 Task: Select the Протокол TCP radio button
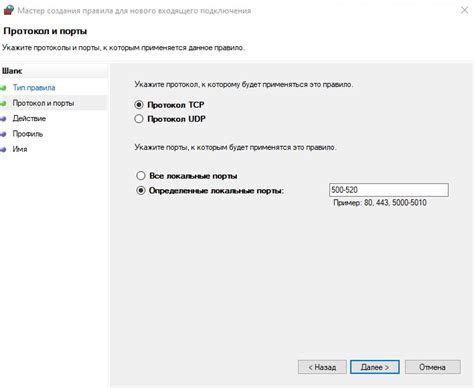pyautogui.click(x=139, y=105)
